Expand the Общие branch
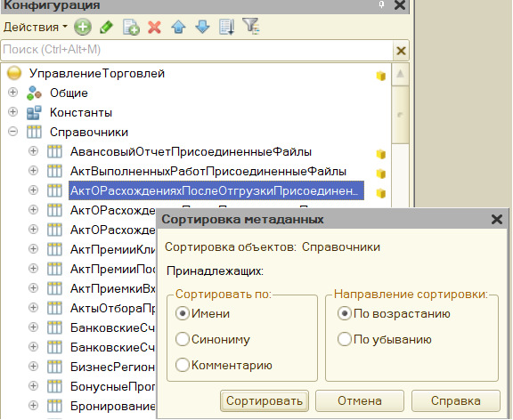Image resolution: width=513 pixels, height=420 pixels. click(12, 93)
